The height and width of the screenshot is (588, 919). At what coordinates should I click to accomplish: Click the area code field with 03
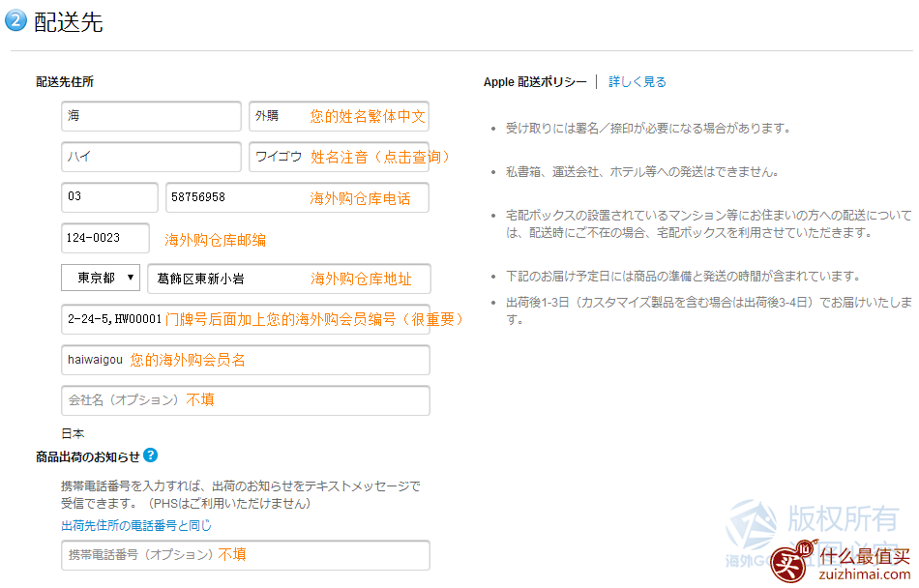click(x=109, y=197)
